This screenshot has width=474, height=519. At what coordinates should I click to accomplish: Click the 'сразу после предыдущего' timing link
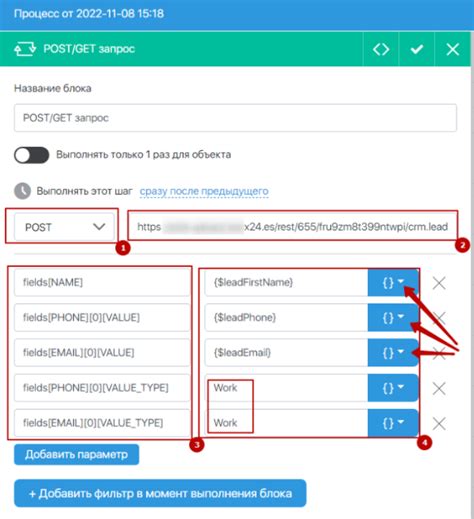click(x=204, y=191)
